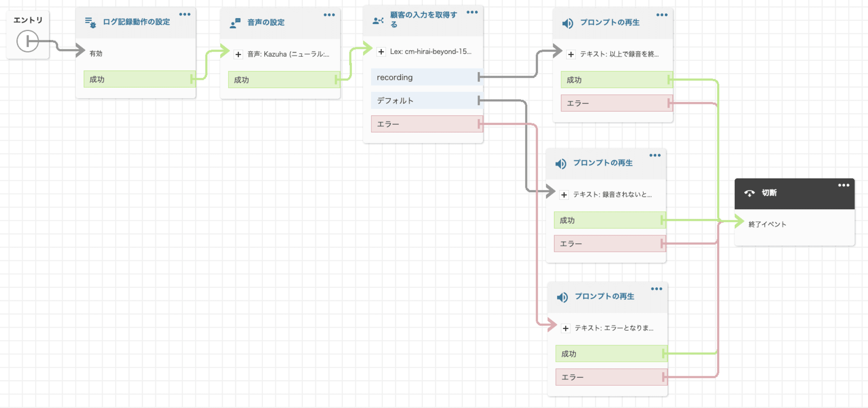Click speaker icon of the recording-finished prompt block
Screen dimensions: 868x408
(x=568, y=23)
